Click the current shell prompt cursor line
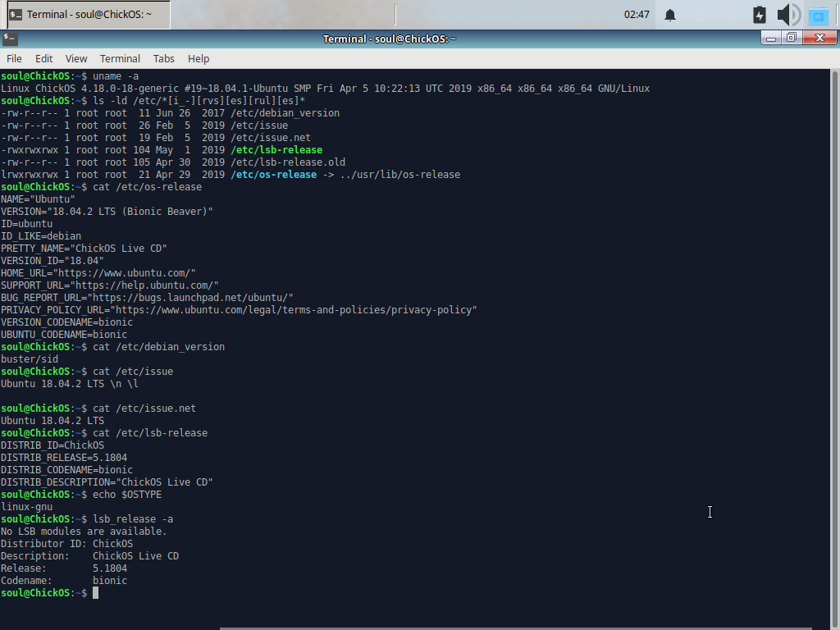Screen dimensions: 840x630 [49, 593]
